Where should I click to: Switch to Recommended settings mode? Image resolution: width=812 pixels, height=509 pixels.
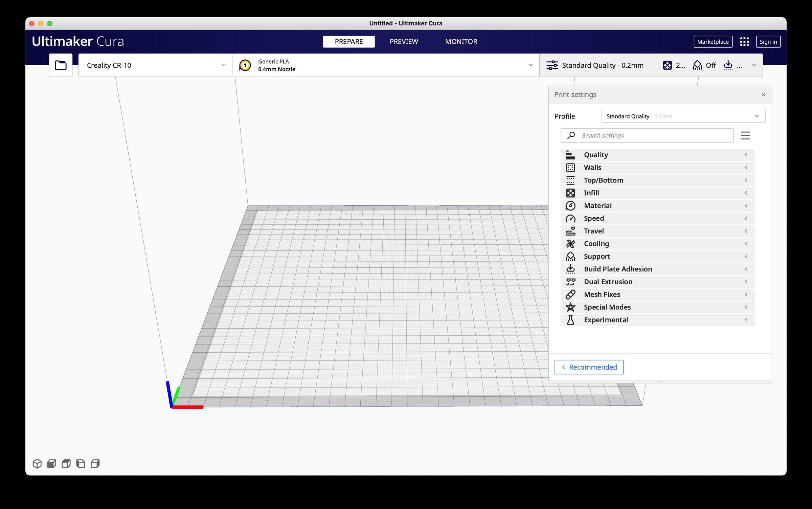pyautogui.click(x=589, y=367)
